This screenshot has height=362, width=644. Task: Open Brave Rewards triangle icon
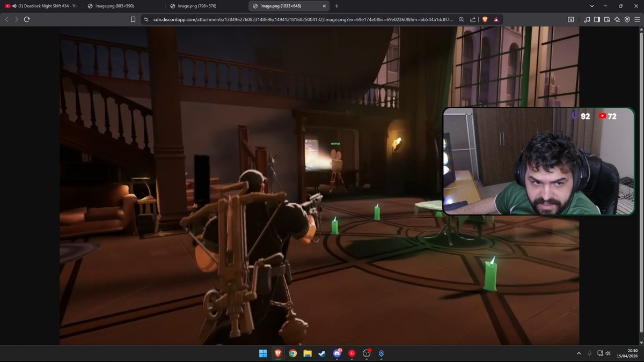pos(496,19)
